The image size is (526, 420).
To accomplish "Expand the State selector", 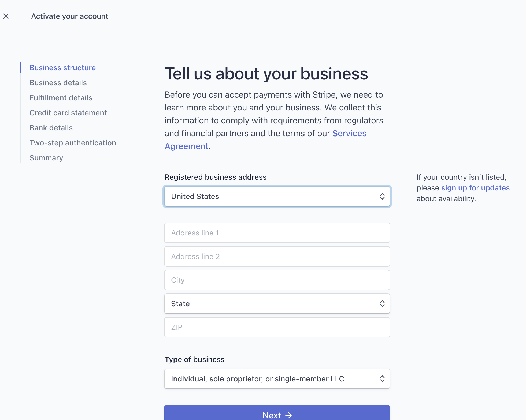I will pyautogui.click(x=277, y=304).
